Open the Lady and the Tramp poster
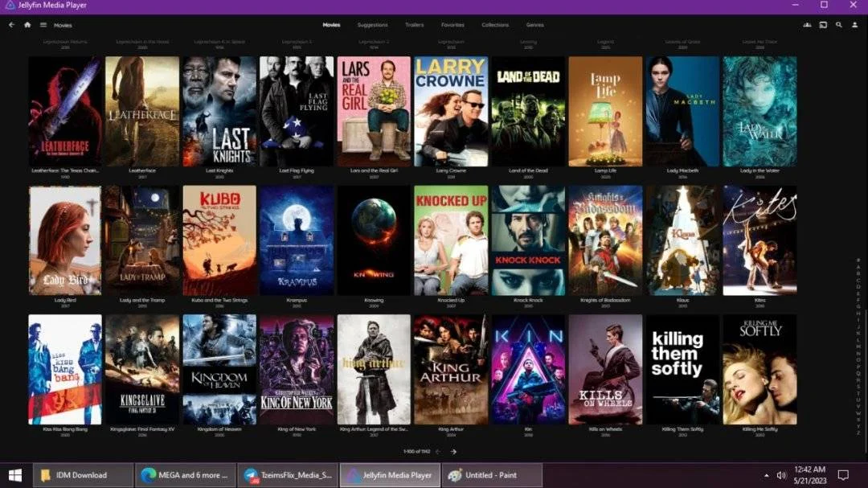This screenshot has width=868, height=488. (x=142, y=240)
